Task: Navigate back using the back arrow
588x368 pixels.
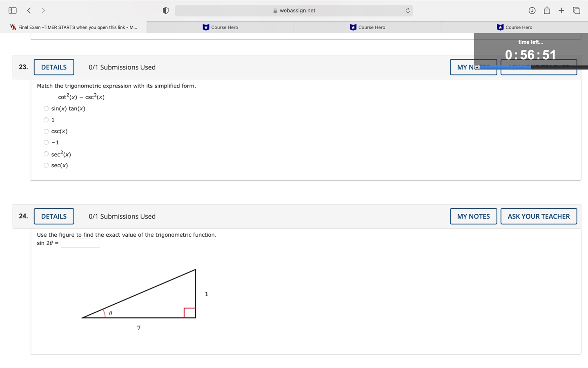Action: point(29,10)
